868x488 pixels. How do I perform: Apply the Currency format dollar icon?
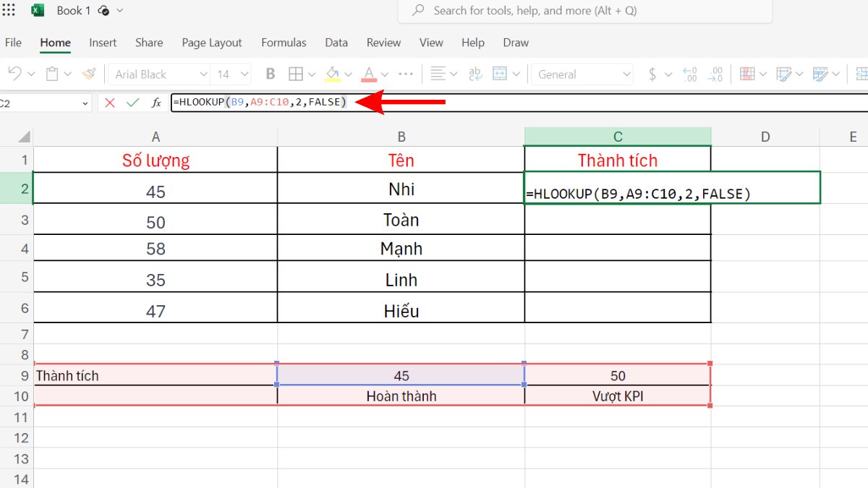click(x=652, y=73)
